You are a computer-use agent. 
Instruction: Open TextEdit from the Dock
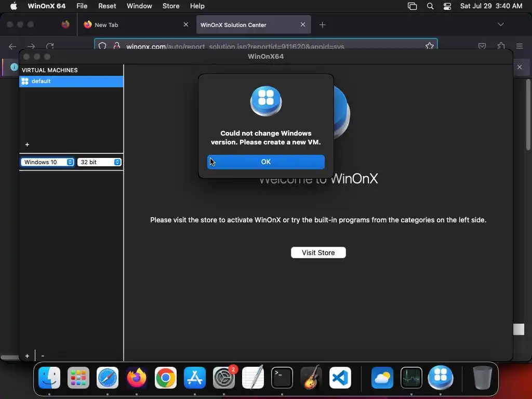click(x=253, y=378)
